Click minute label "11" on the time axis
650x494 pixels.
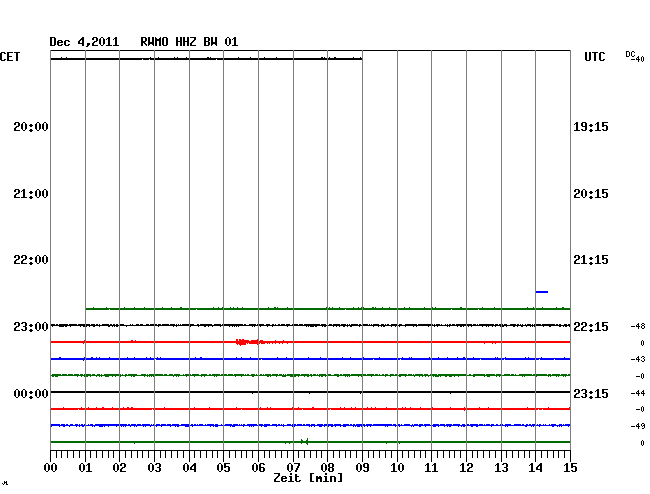click(x=432, y=468)
